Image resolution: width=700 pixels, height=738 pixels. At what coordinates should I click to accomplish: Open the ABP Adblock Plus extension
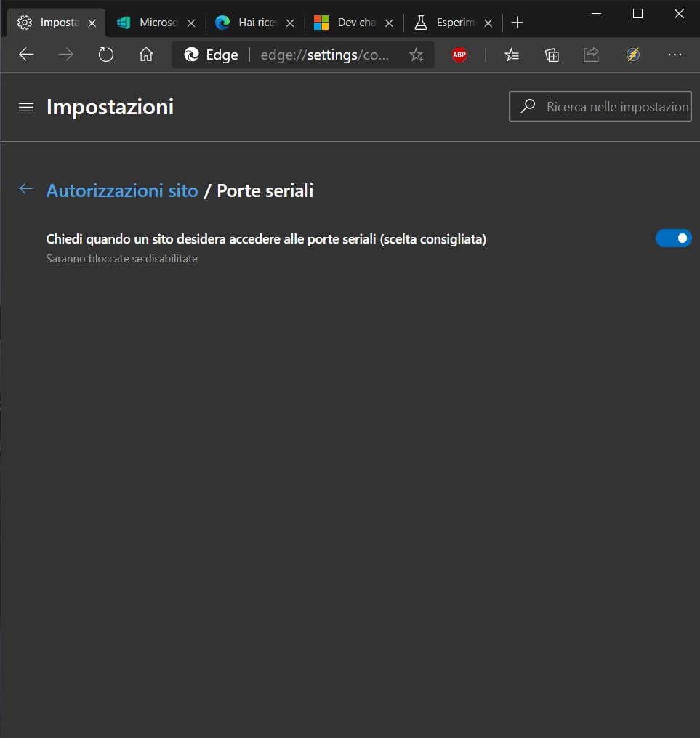[459, 55]
